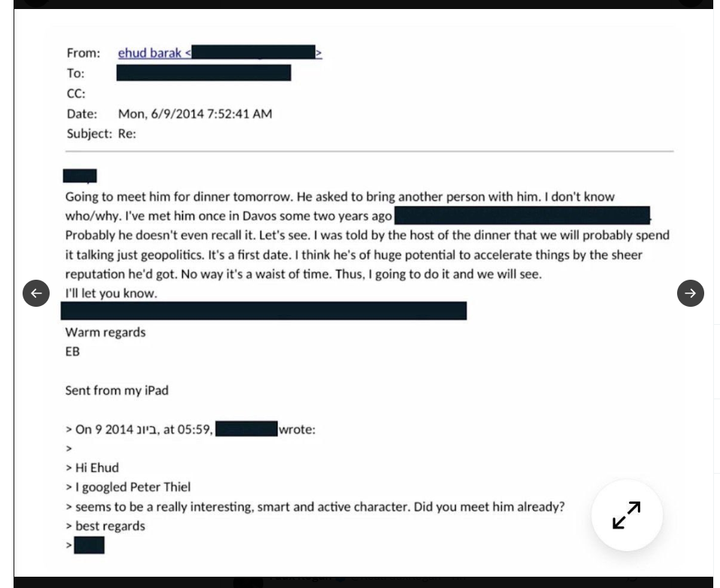Screen dimensions: 720x588
Task: Go to the previous image with left arrow
Action: [36, 293]
